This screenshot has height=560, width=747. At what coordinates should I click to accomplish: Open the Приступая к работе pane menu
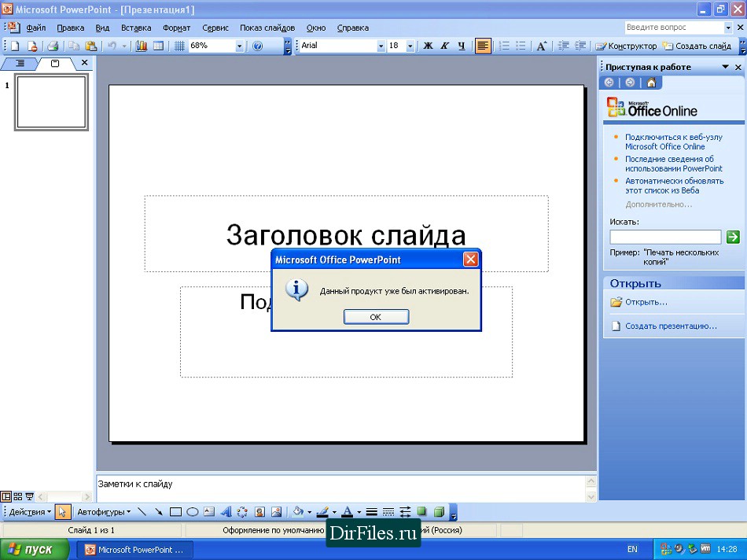point(725,67)
